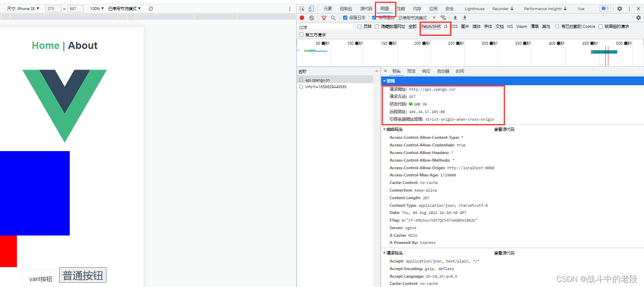Filter requests by CSS type

[454, 27]
